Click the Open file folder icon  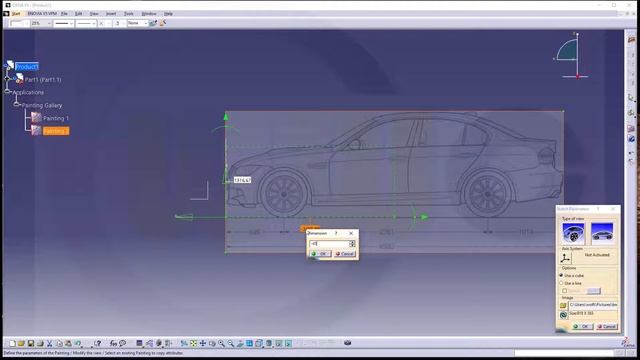coord(21,344)
